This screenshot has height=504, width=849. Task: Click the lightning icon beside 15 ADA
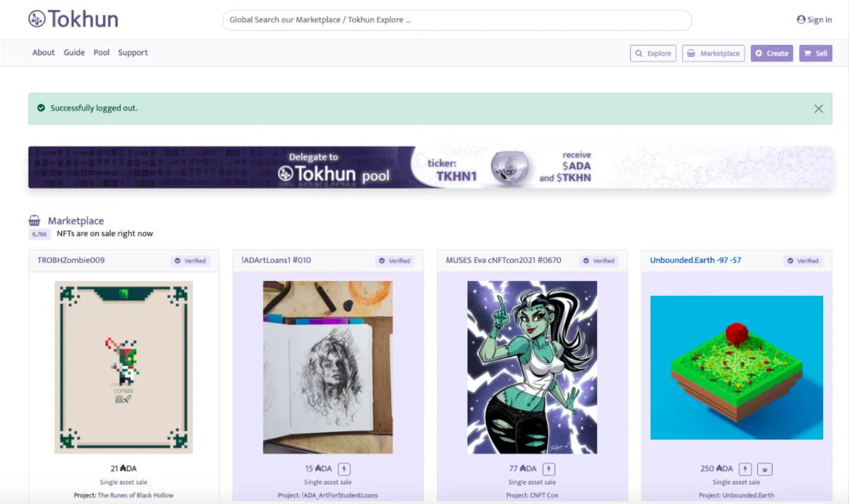344,469
